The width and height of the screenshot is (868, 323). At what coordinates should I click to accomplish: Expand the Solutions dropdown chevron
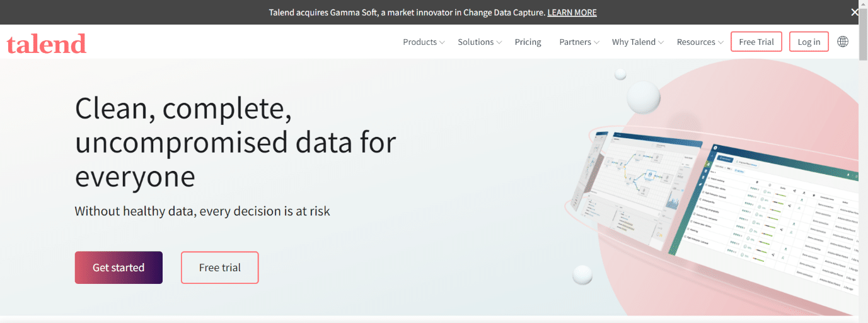(499, 42)
